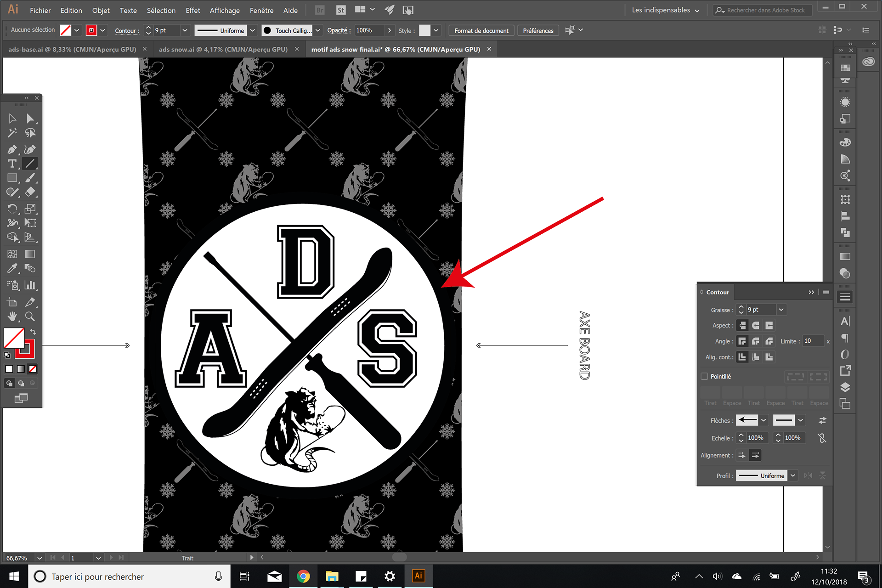Select the Artboard tool
Image resolution: width=882 pixels, height=588 pixels.
coord(12,302)
